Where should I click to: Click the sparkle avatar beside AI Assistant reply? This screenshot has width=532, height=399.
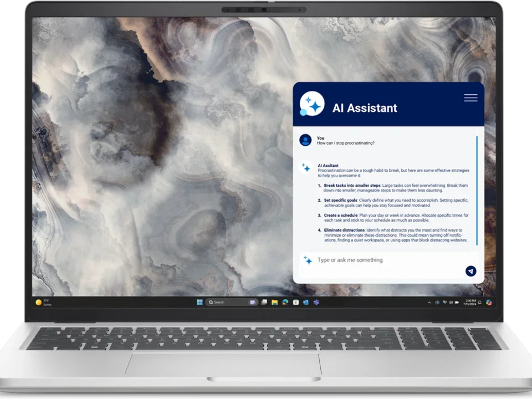304,166
